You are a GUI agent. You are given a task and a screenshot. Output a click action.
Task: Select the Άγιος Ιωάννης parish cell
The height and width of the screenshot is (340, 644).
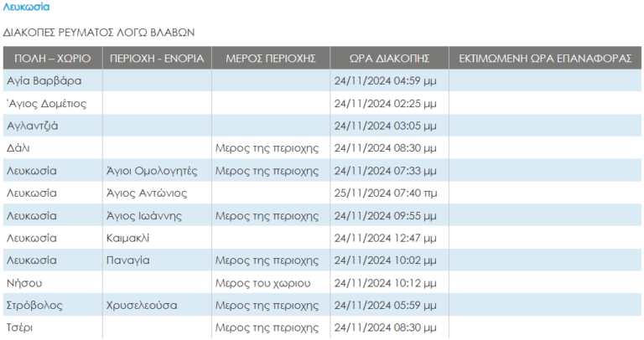144,215
